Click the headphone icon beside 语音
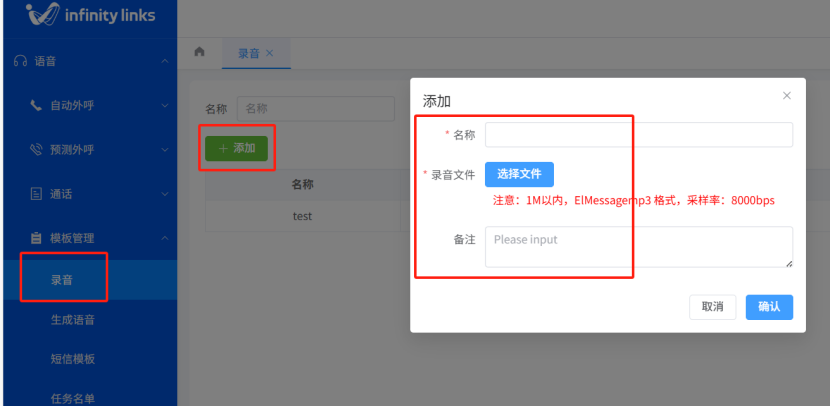 click(x=20, y=61)
